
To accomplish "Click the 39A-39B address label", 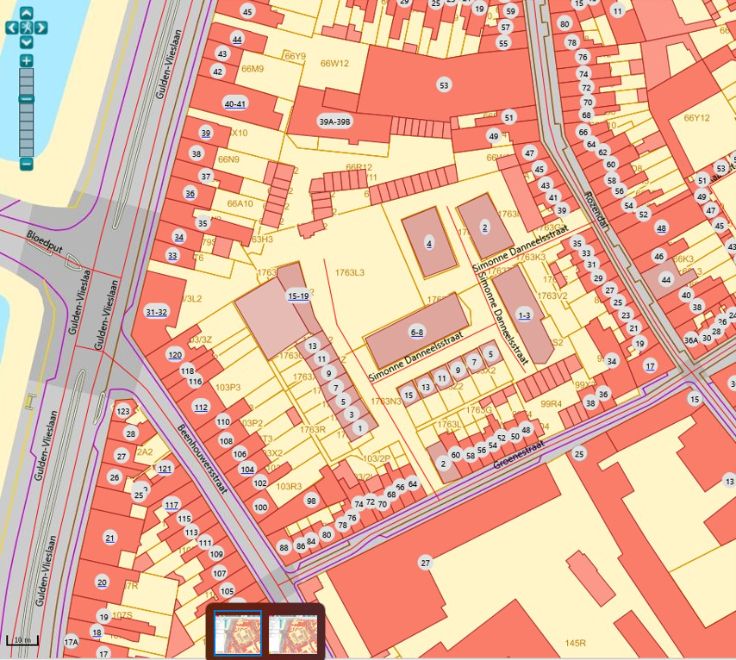I will (x=335, y=120).
